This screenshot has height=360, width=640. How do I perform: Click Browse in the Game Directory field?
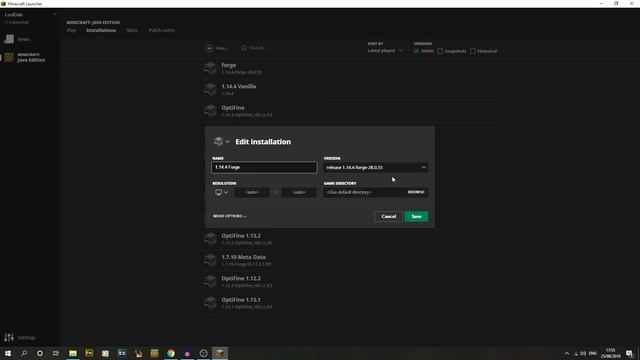click(x=416, y=192)
